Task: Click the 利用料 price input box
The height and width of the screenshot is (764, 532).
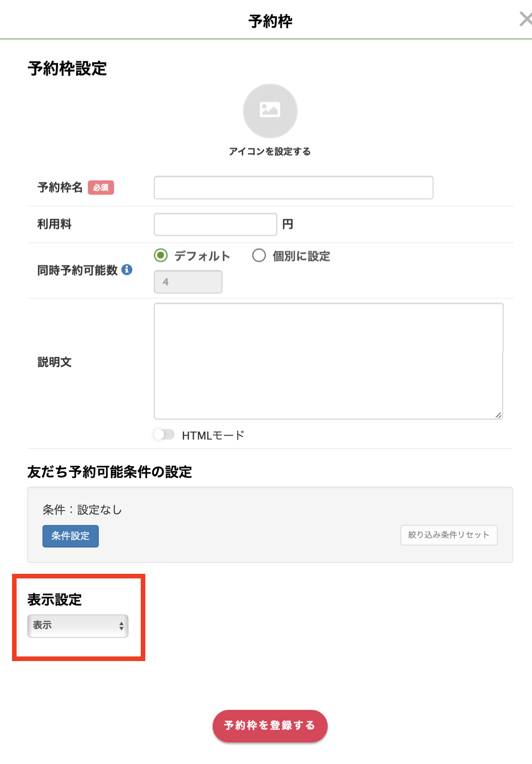Action: coord(215,224)
